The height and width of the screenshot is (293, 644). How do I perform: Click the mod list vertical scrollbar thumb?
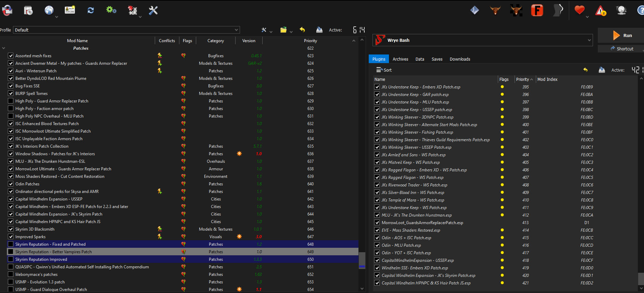click(x=362, y=260)
